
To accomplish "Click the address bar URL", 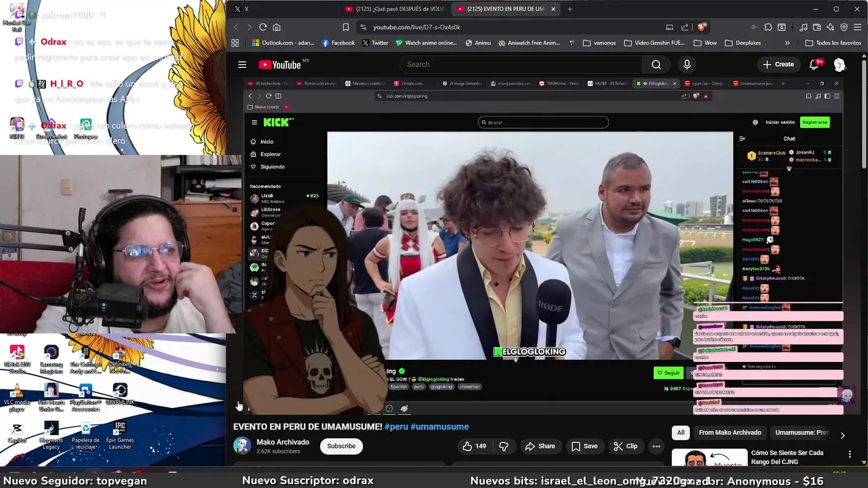I will coord(416,27).
